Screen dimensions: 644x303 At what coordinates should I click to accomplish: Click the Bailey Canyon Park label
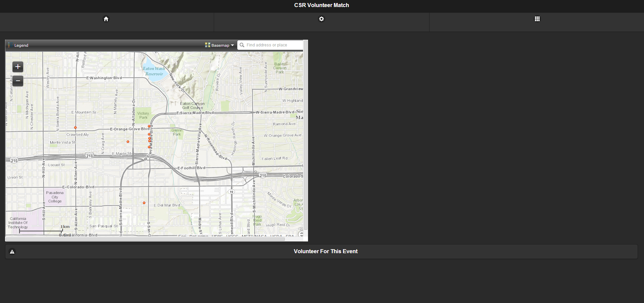280,68
